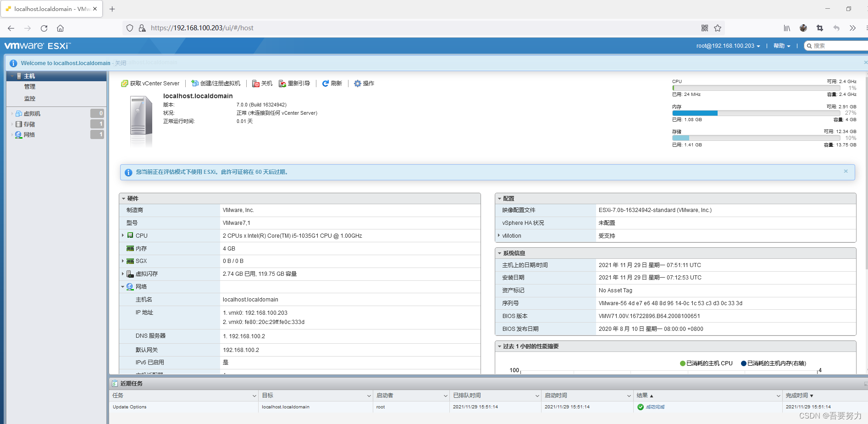This screenshot has height=424, width=868.
Task: Click the Reboot (重新引导) button
Action: [x=294, y=84]
